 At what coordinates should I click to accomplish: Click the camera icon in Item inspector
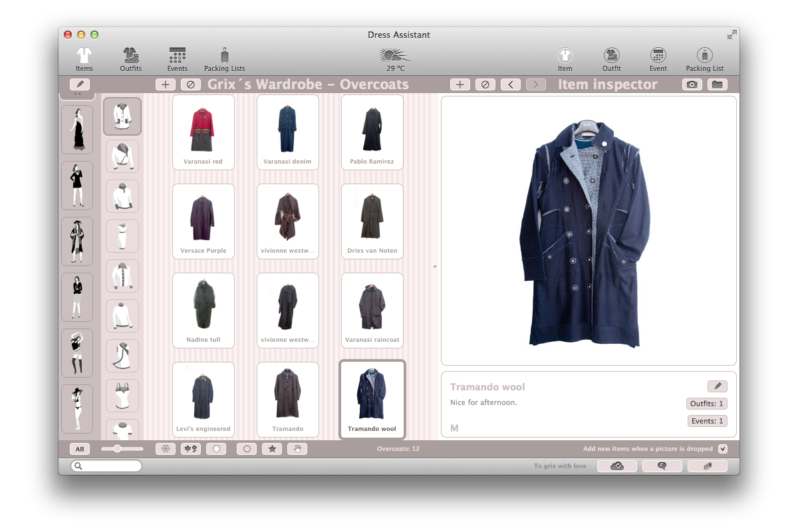(692, 84)
